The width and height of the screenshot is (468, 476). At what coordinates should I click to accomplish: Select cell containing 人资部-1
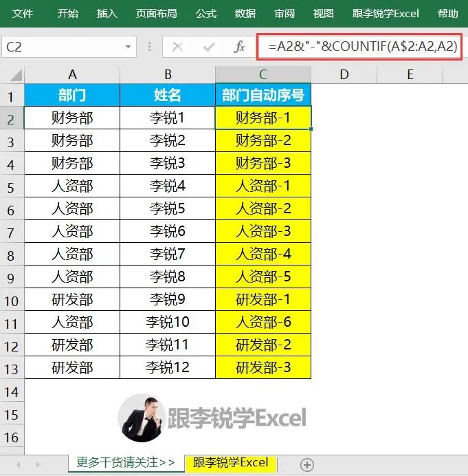click(x=263, y=186)
